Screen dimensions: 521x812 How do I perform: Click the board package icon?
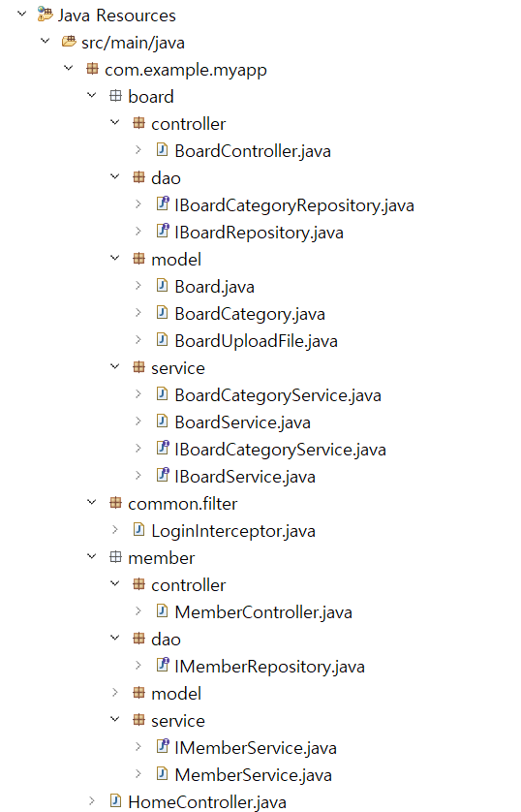tap(115, 95)
